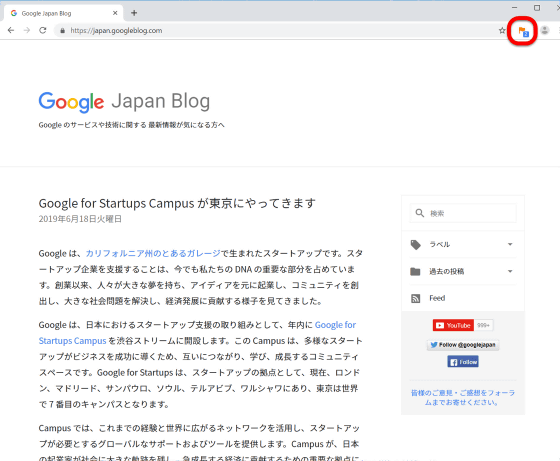Click the Twitter Follow @googlejapan button
The image size is (560, 461).
pyautogui.click(x=463, y=345)
